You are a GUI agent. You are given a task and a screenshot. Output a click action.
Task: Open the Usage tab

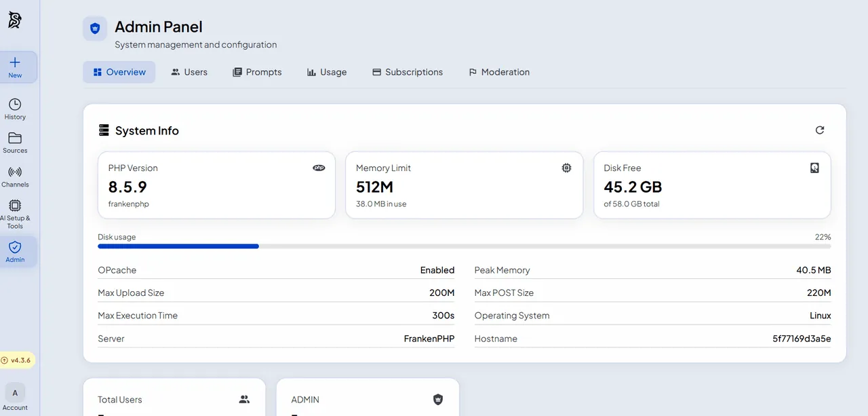coord(327,72)
